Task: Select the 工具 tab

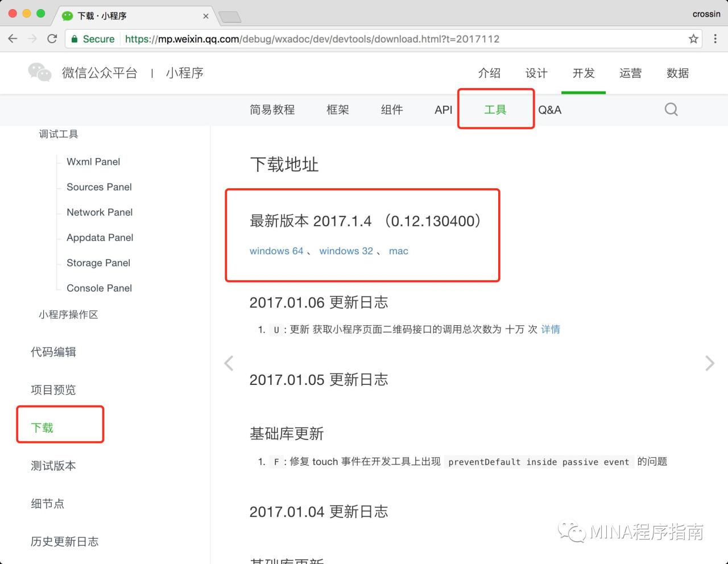Action: (495, 110)
